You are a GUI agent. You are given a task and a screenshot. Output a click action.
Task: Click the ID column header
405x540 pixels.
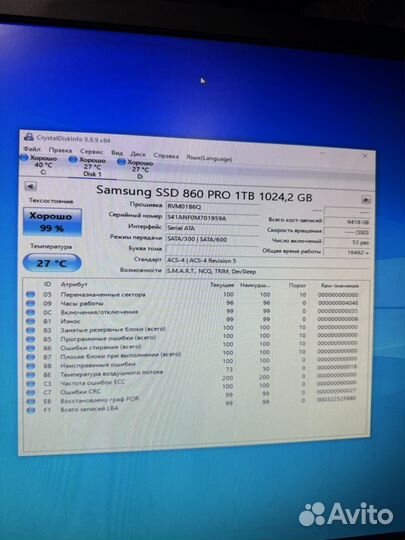[x=48, y=284]
